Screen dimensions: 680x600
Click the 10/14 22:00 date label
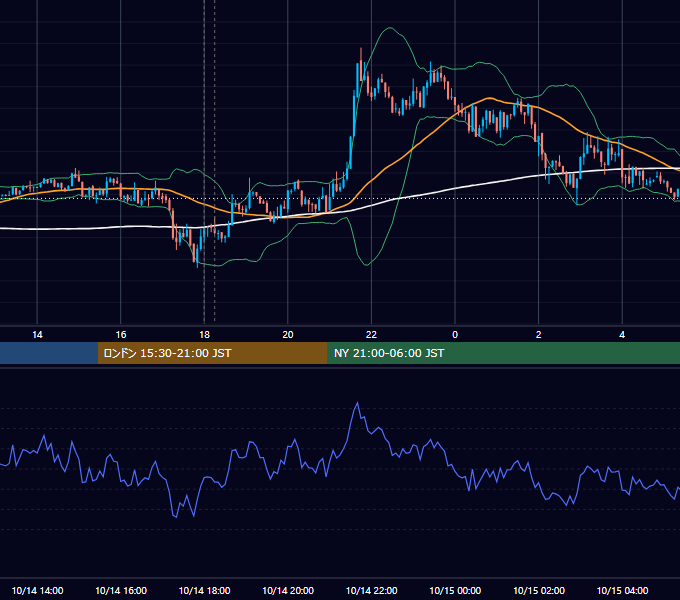[371, 591]
